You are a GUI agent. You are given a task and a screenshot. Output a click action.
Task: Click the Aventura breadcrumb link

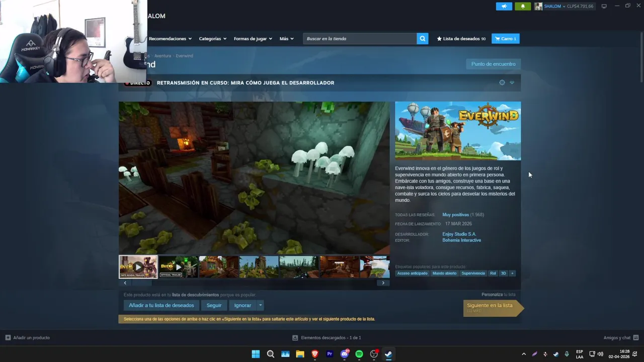(163, 56)
